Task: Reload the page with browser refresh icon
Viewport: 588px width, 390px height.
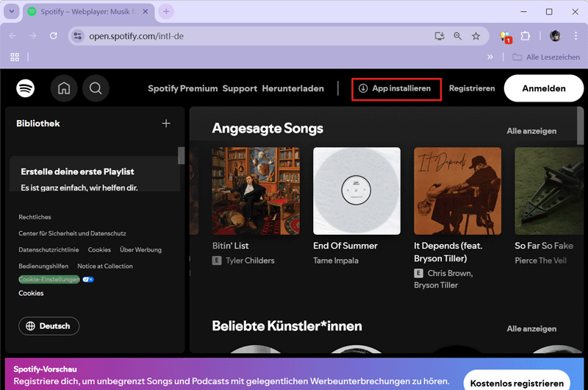Action: coord(53,35)
